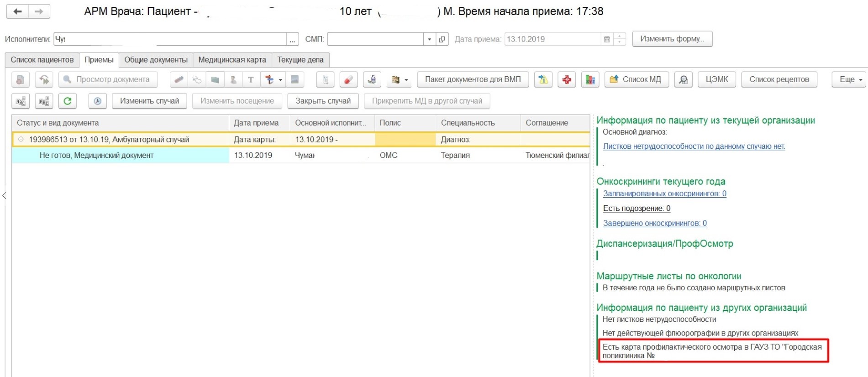Click the ABC plus expand icon
The width and height of the screenshot is (868, 377).
44,101
